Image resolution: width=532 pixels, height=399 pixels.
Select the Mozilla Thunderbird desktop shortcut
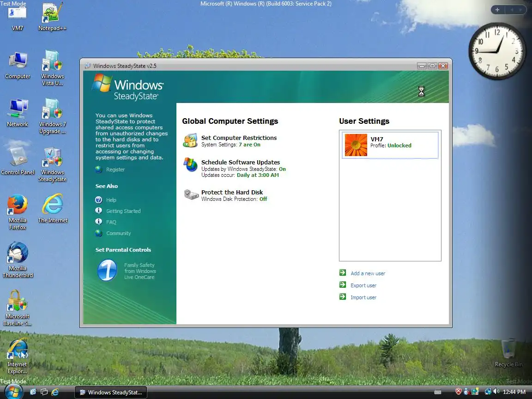pyautogui.click(x=18, y=260)
